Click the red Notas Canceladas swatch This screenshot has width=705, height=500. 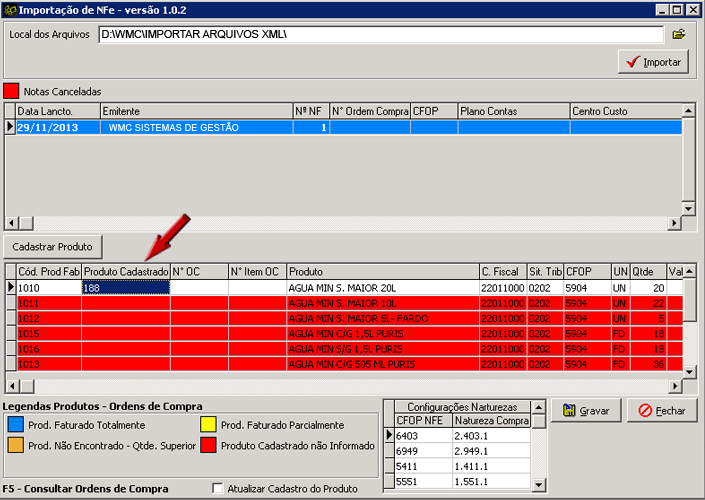click(11, 91)
